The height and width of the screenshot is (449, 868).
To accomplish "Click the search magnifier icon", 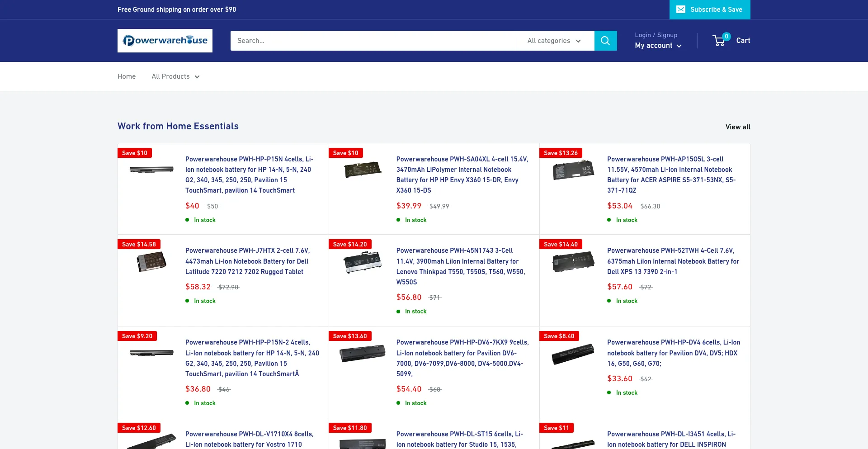I will 605,40.
